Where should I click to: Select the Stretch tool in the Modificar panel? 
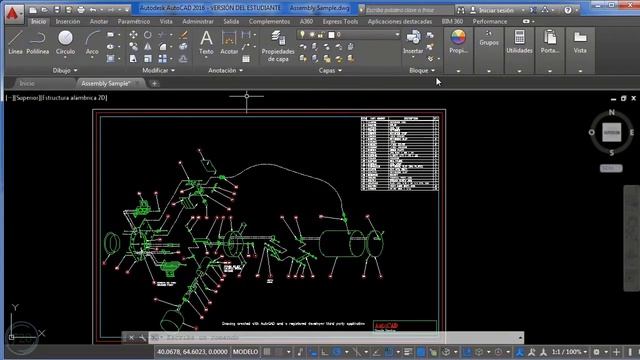(133, 59)
